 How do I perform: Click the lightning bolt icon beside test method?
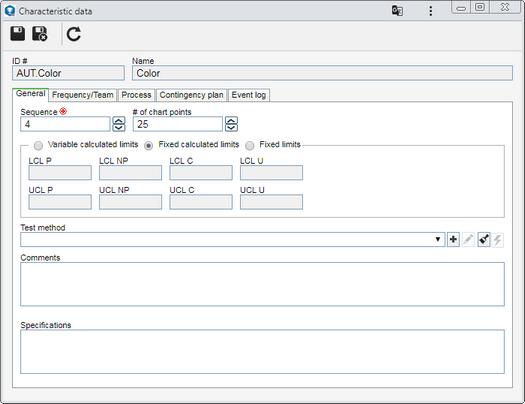498,240
